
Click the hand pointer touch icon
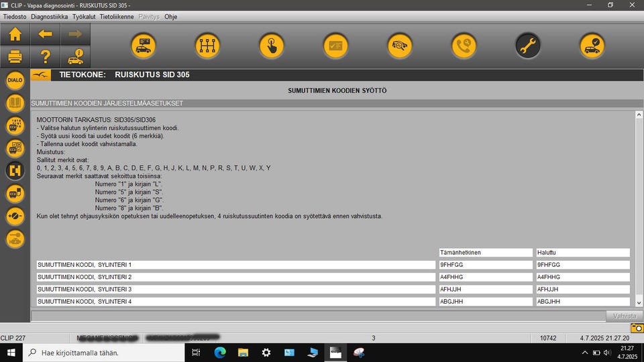click(272, 46)
